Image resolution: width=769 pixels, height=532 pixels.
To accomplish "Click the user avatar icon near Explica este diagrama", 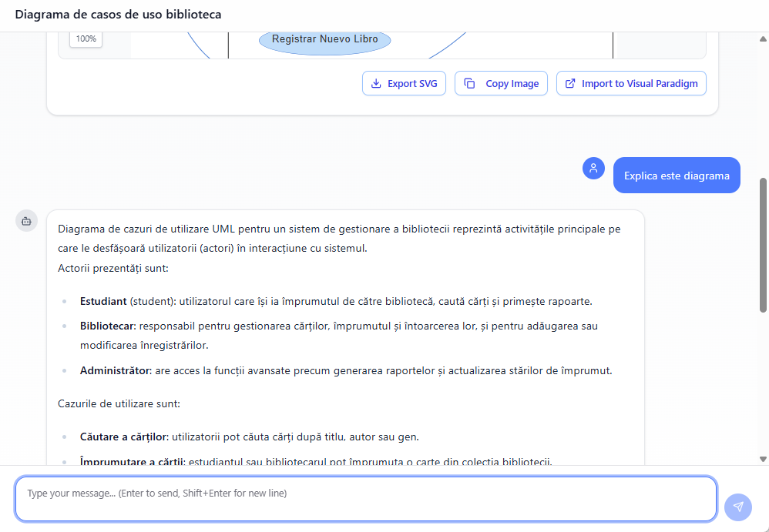I will (x=593, y=168).
